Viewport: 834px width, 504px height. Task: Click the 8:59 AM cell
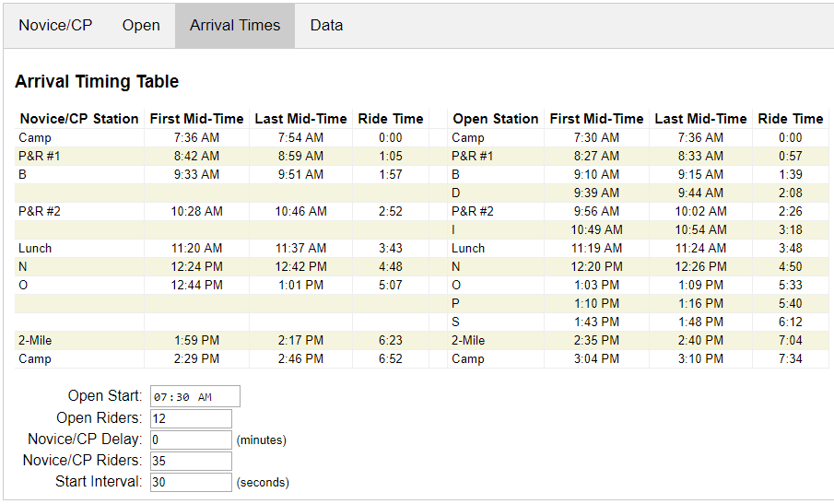click(301, 157)
